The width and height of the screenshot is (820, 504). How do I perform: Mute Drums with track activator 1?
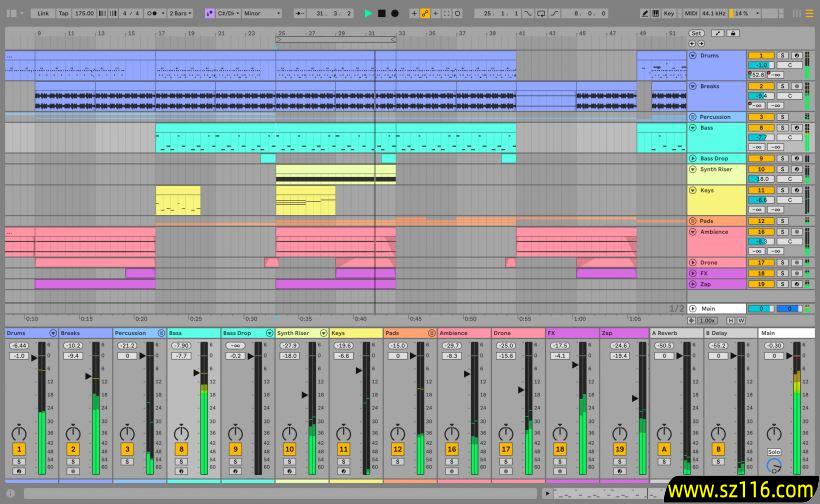[x=760, y=55]
